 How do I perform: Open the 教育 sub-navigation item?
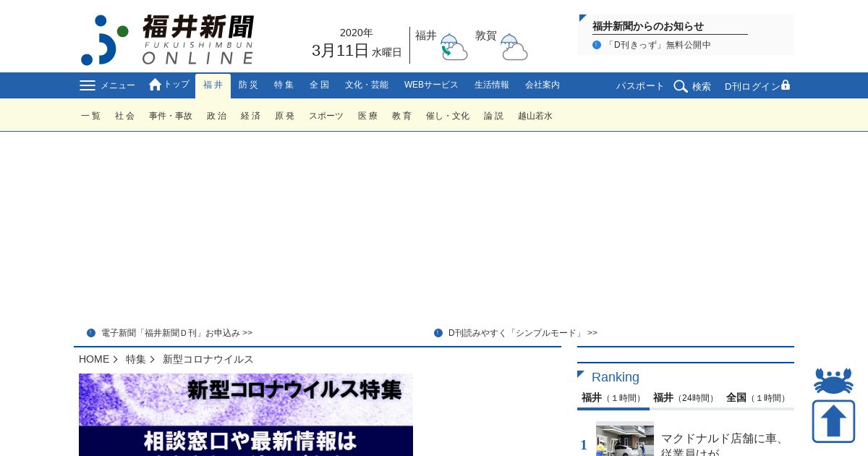[402, 116]
